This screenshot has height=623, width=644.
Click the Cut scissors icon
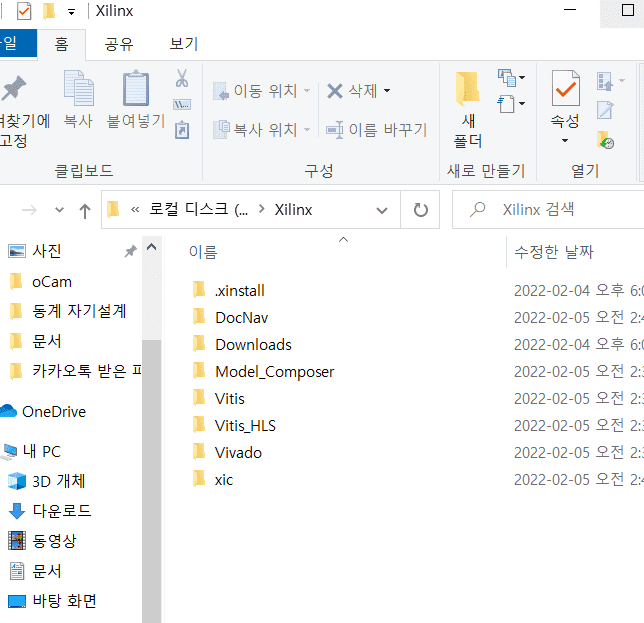[x=182, y=78]
